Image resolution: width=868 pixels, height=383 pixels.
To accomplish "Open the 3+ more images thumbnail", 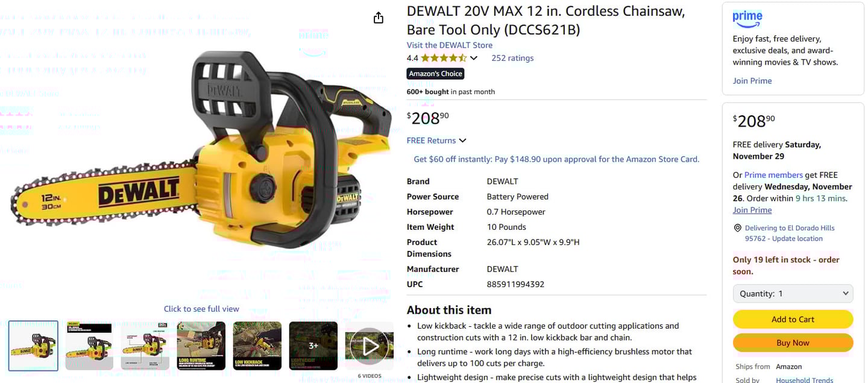I will (313, 346).
